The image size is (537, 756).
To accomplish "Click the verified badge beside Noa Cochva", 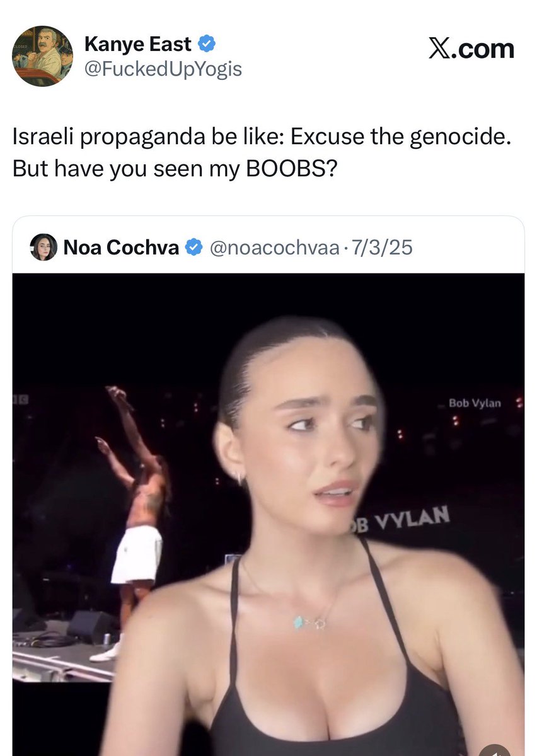I will [x=193, y=248].
